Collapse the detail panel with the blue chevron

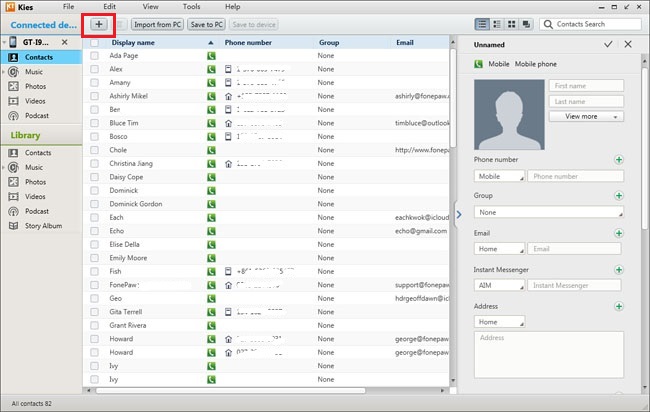[x=458, y=214]
